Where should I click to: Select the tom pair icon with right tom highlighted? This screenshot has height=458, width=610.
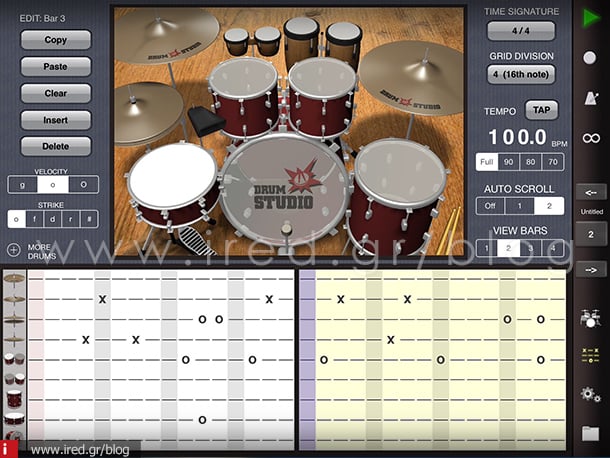[x=14, y=379]
